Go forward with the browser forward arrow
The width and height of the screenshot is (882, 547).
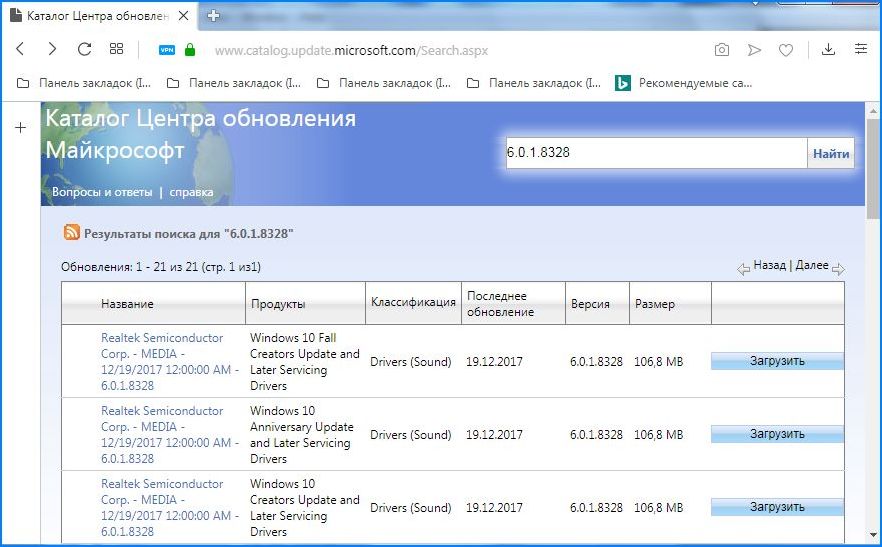(x=52, y=50)
